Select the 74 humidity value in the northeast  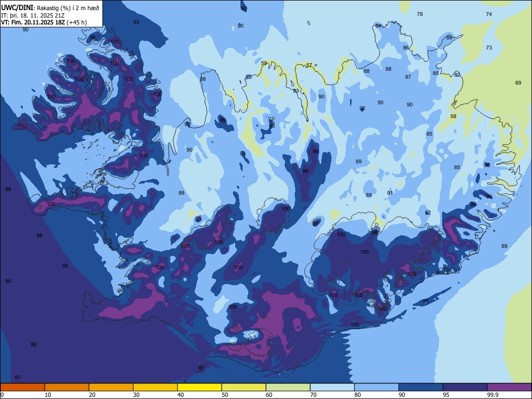tap(489, 14)
